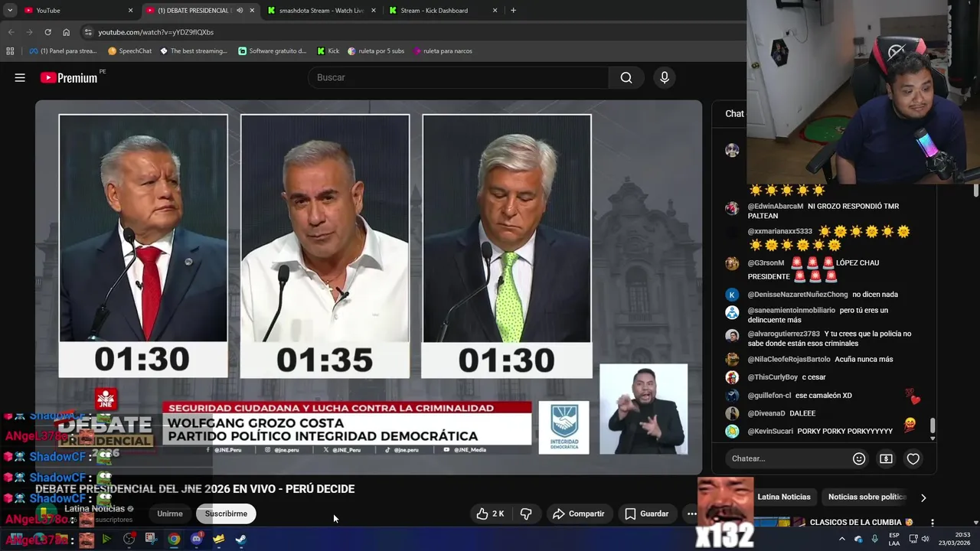Screen dimensions: 980x551
Task: Select the Noticias sobre política chip
Action: point(867,497)
